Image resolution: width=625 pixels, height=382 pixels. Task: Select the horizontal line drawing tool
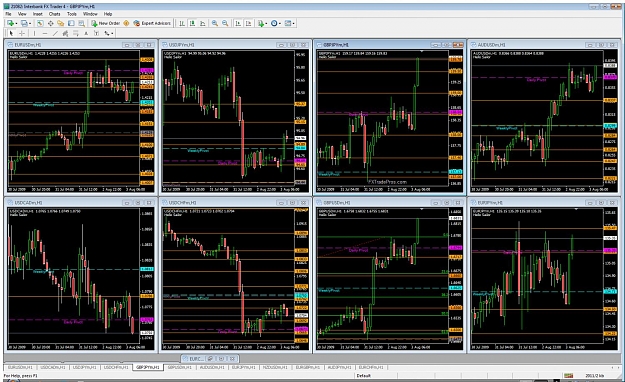(45, 33)
